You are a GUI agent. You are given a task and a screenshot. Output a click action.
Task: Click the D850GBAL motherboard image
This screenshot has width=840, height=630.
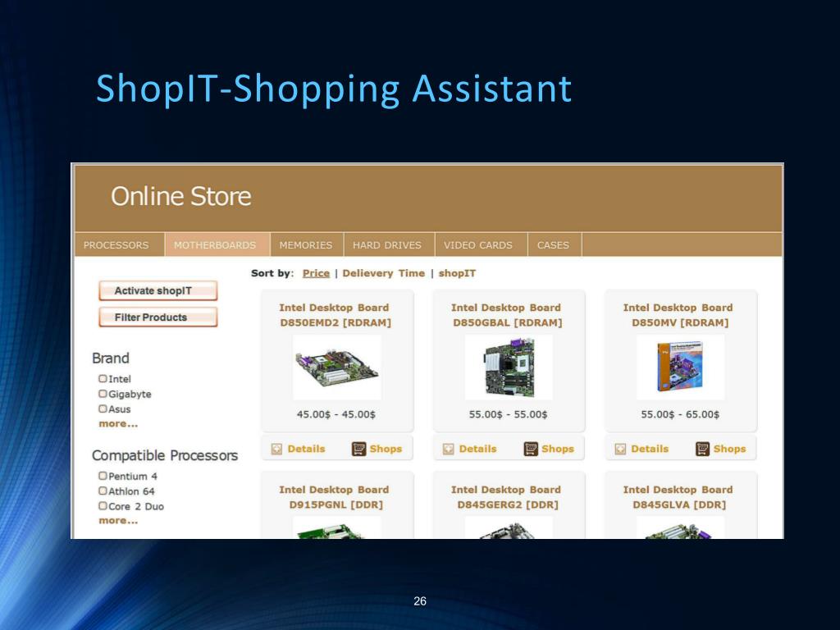[509, 367]
